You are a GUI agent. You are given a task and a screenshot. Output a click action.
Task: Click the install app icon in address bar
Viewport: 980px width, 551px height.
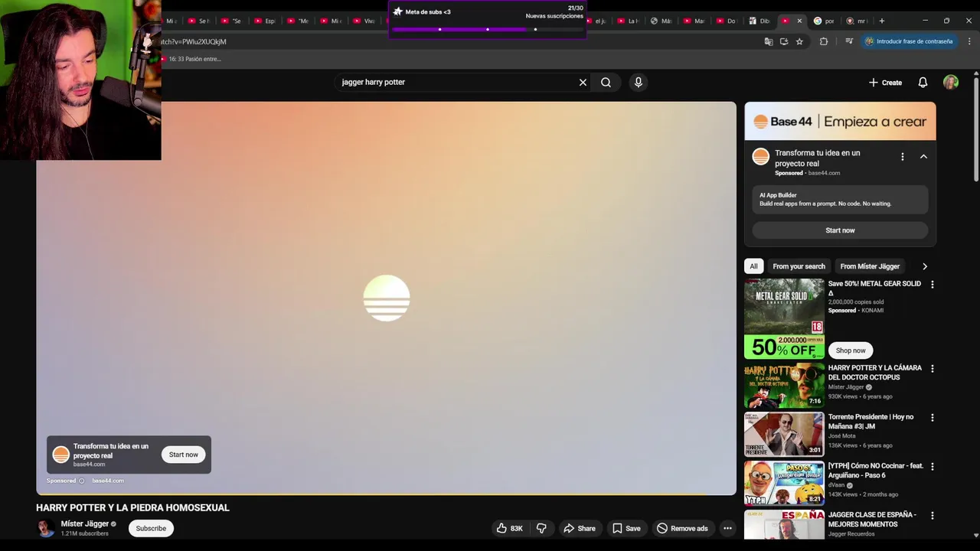(x=783, y=41)
